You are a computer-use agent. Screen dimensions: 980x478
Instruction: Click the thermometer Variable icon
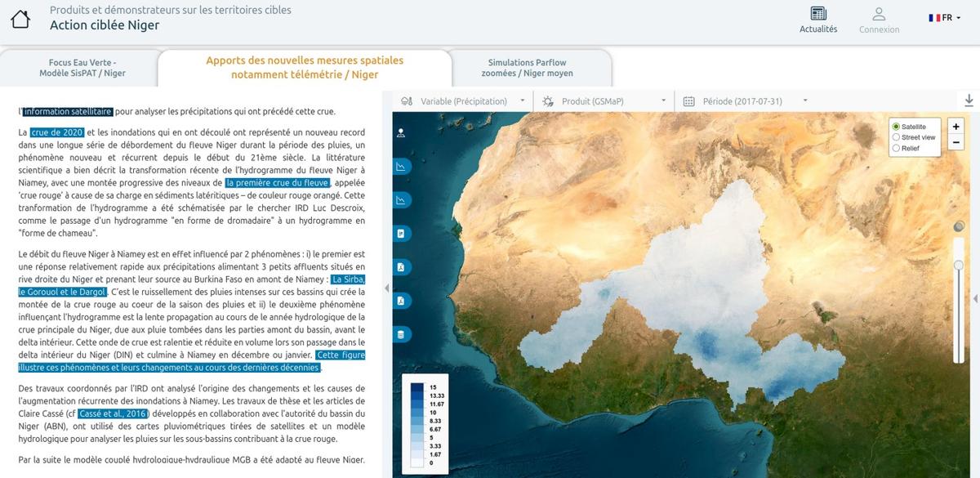click(x=407, y=101)
